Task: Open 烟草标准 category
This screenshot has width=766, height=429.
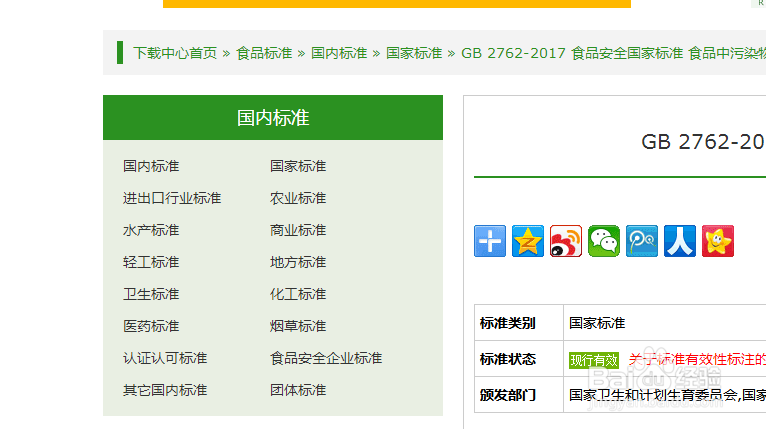Action: coord(298,326)
